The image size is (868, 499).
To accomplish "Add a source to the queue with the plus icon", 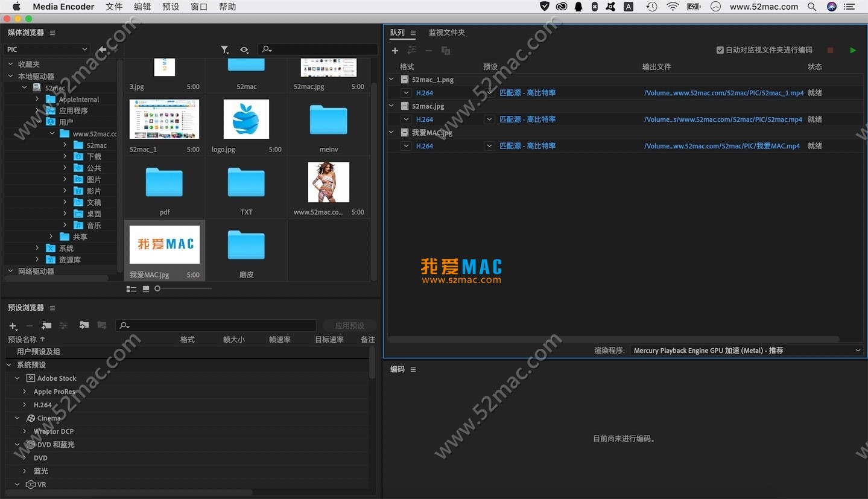I will 395,51.
